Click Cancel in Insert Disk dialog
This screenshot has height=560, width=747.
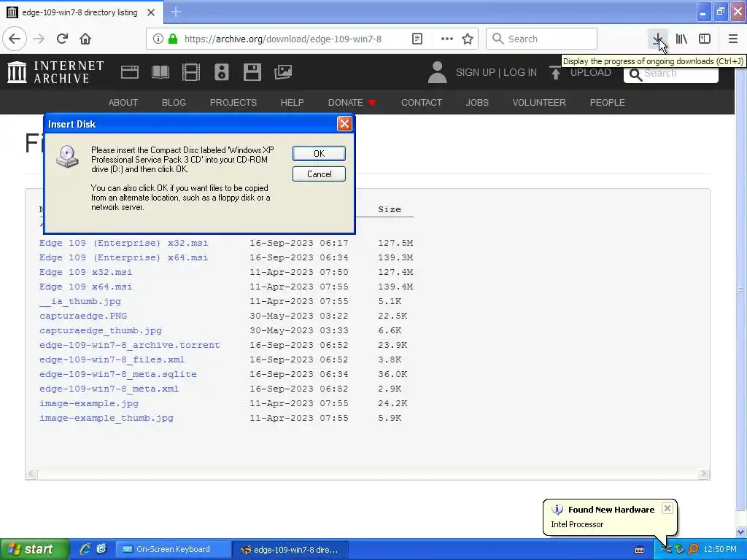click(x=320, y=174)
